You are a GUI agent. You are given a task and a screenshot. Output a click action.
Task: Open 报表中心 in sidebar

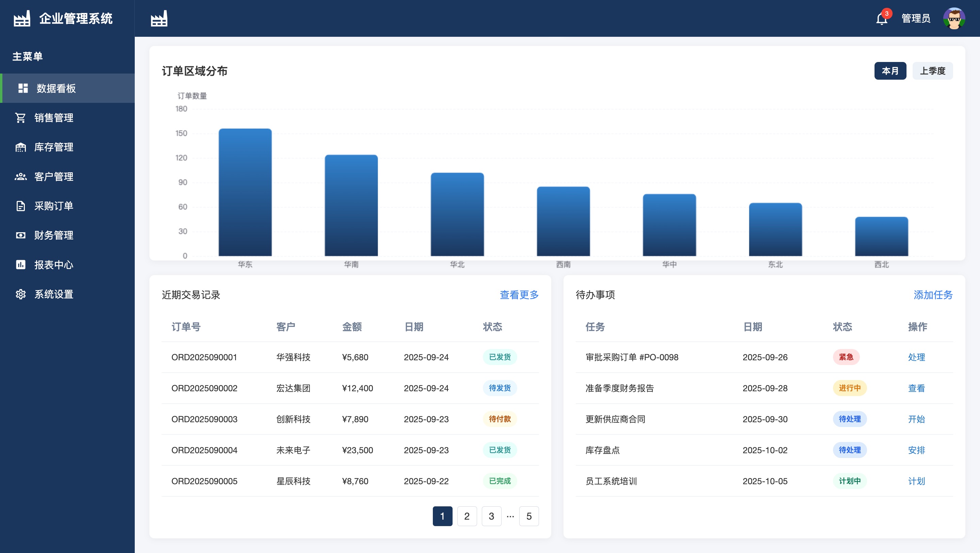tap(54, 265)
